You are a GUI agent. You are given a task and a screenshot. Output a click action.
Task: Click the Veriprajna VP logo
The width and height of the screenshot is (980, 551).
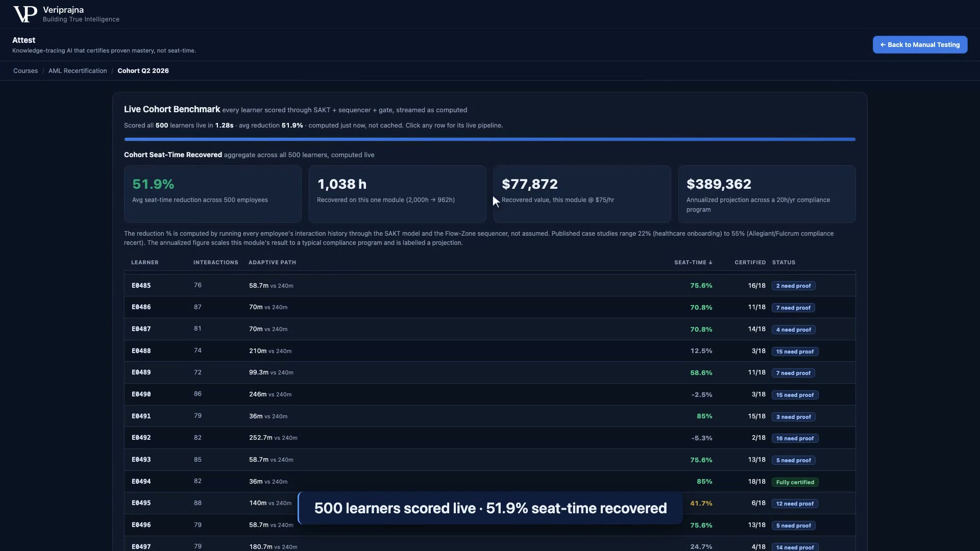coord(25,14)
